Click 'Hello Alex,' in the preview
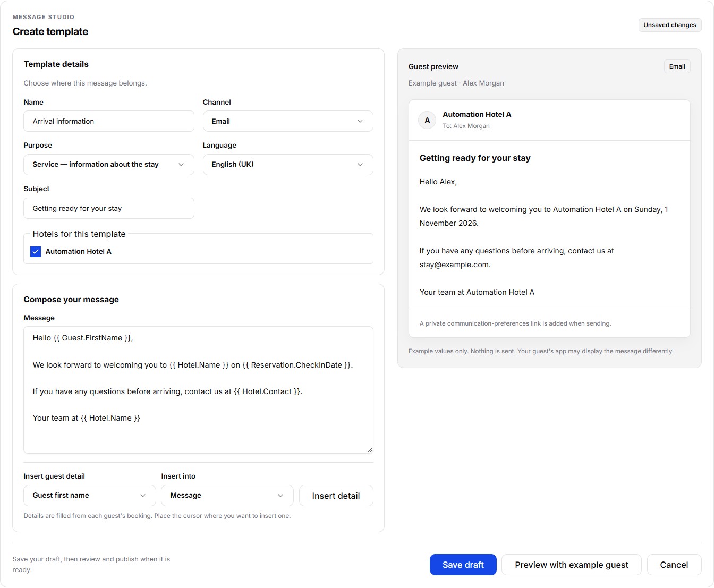Image resolution: width=714 pixels, height=588 pixels. (x=438, y=182)
